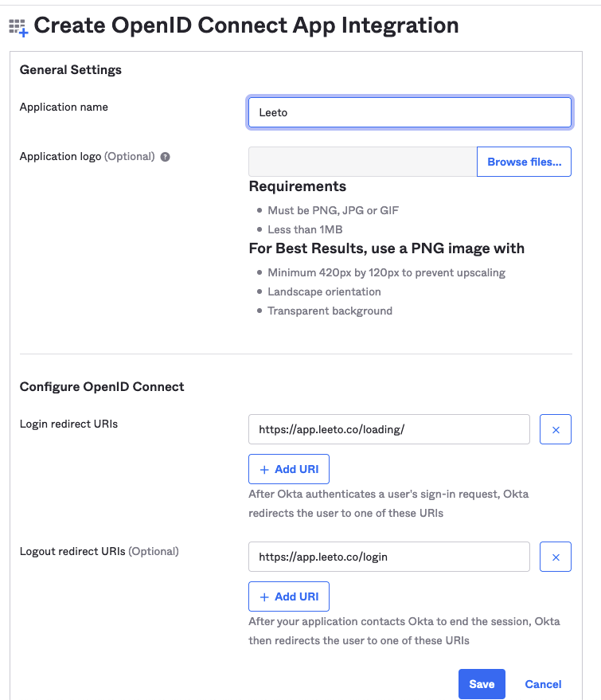The image size is (601, 700).
Task: Click the Login redirect URIs label
Action: [x=68, y=424]
